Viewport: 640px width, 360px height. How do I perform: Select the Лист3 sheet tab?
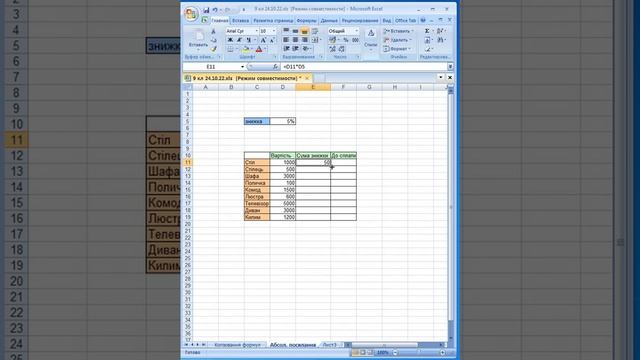click(x=330, y=345)
